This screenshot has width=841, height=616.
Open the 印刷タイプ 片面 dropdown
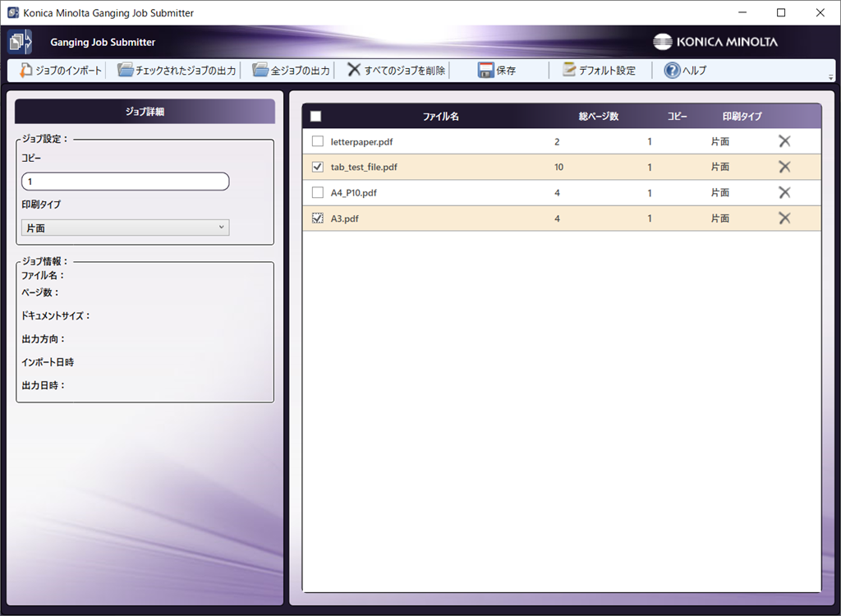tap(126, 228)
